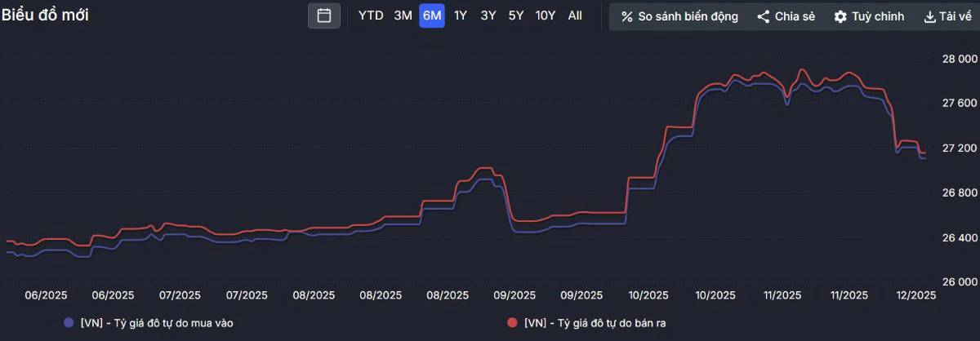Toggle the 'Tỷ giá đô tự do bán ra' series

[595, 323]
